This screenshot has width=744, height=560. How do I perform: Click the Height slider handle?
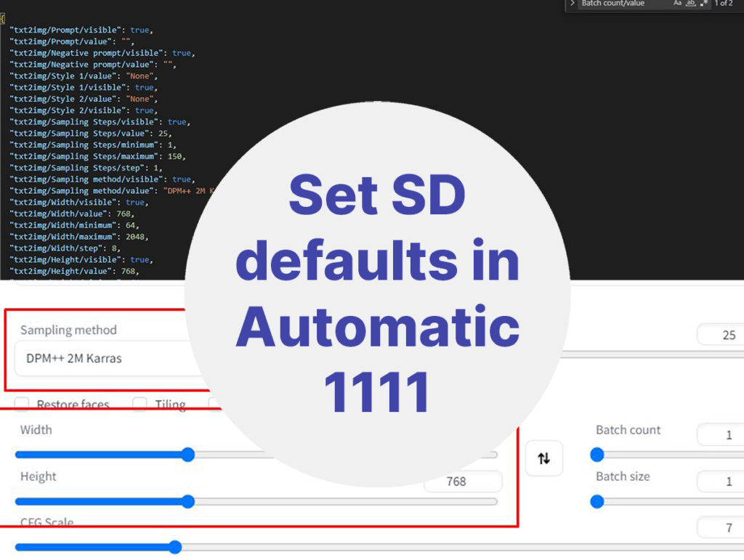tap(188, 501)
